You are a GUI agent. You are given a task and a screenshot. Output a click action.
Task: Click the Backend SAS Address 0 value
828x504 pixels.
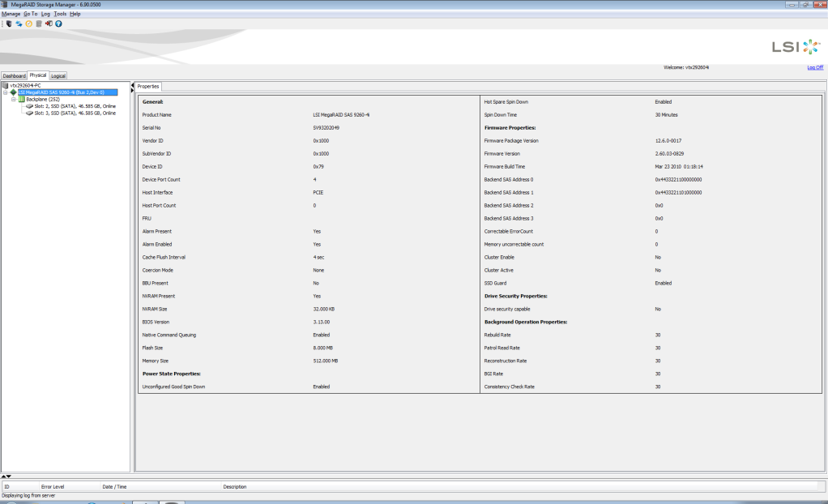click(679, 180)
